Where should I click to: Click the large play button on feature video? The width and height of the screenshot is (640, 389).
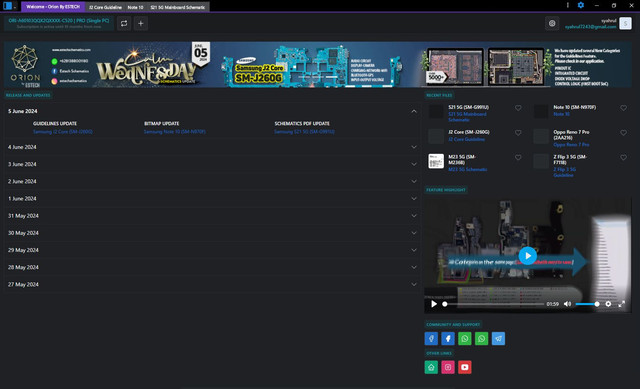528,256
